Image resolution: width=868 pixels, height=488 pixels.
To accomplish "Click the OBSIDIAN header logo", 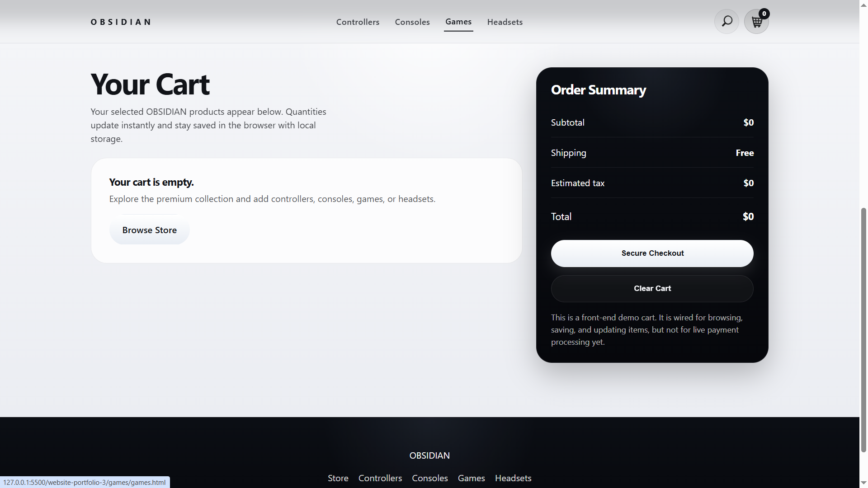I will click(121, 22).
